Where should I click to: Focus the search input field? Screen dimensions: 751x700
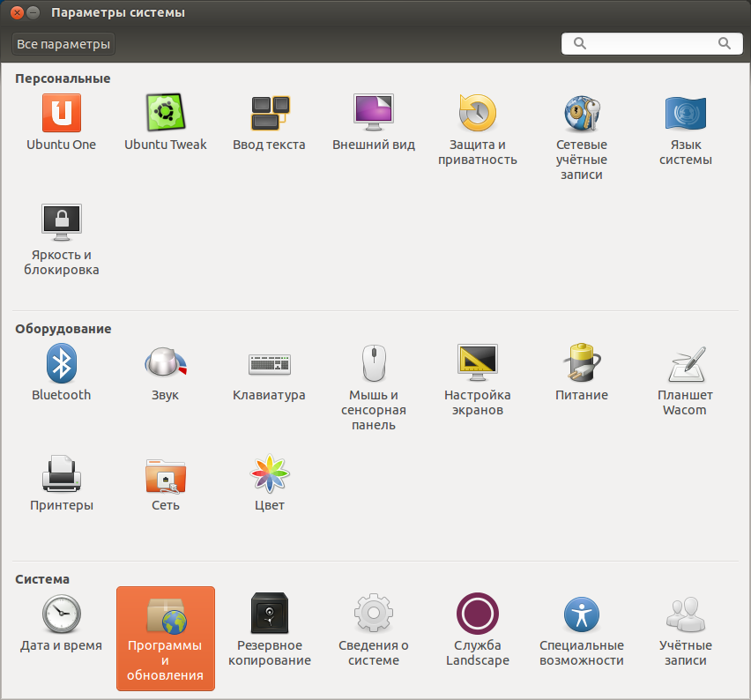coord(651,43)
